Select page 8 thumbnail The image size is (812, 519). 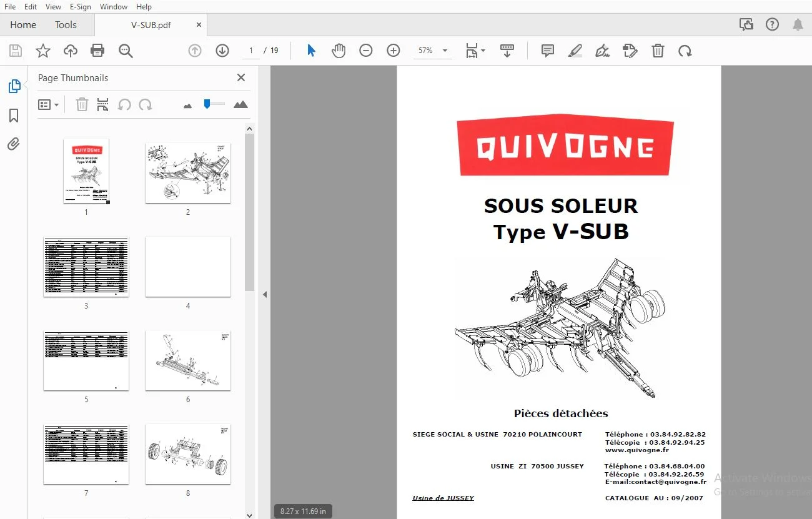point(188,454)
